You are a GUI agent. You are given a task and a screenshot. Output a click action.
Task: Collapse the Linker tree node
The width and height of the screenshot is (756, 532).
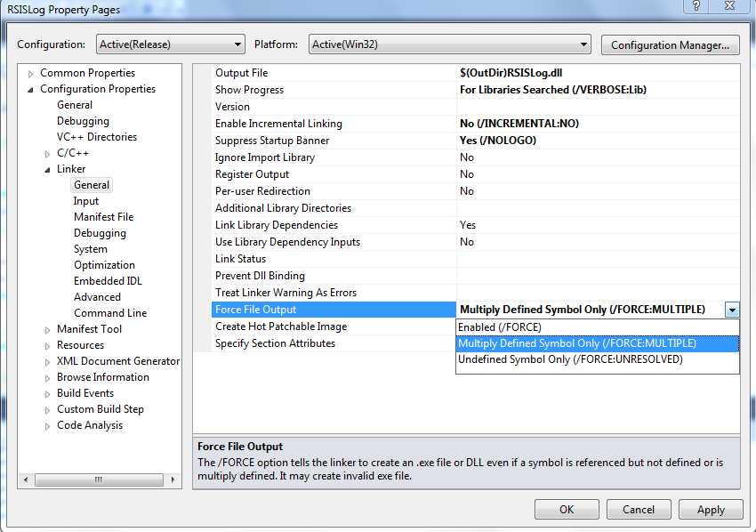(47, 170)
